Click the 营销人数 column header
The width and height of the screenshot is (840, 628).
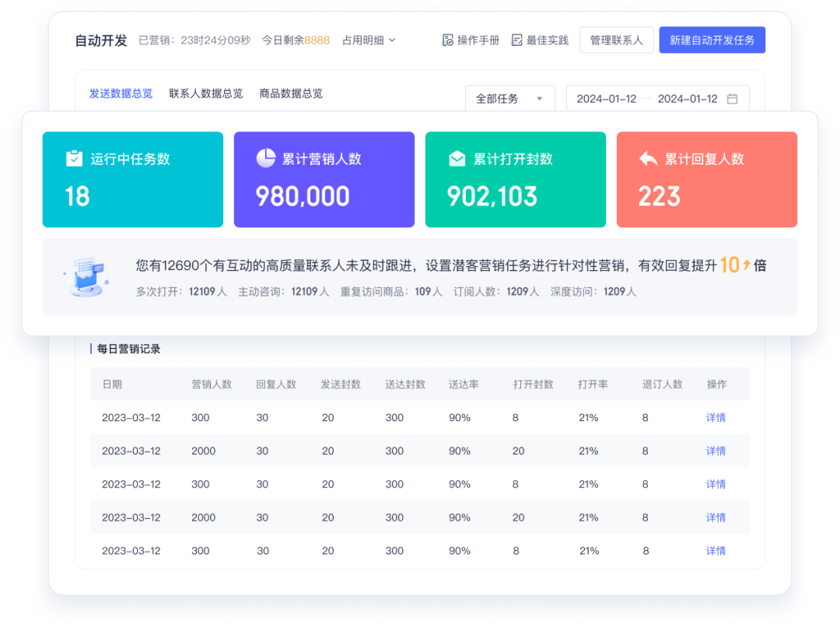pyautogui.click(x=212, y=384)
